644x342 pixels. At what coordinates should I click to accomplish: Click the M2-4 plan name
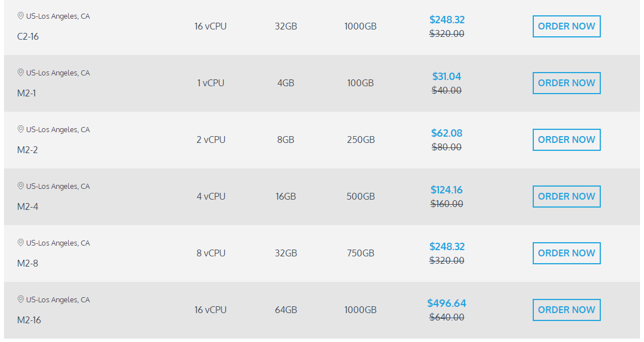28,206
